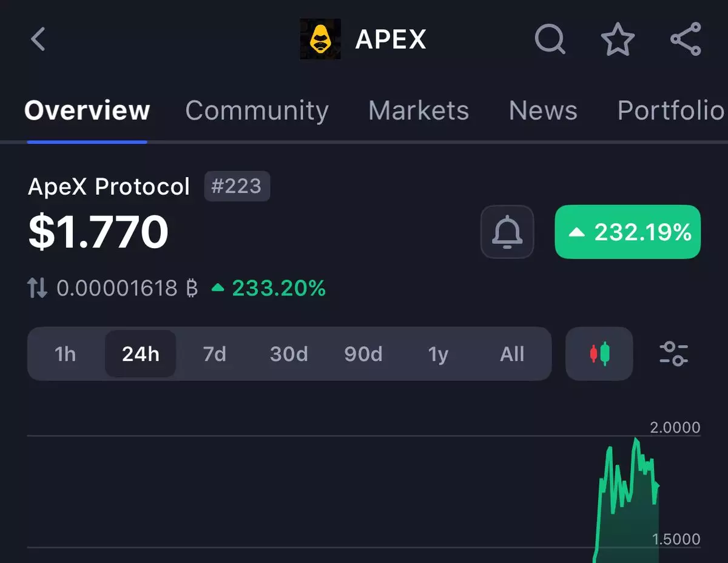Set a price alert with bell icon
The width and height of the screenshot is (728, 563).
(507, 232)
